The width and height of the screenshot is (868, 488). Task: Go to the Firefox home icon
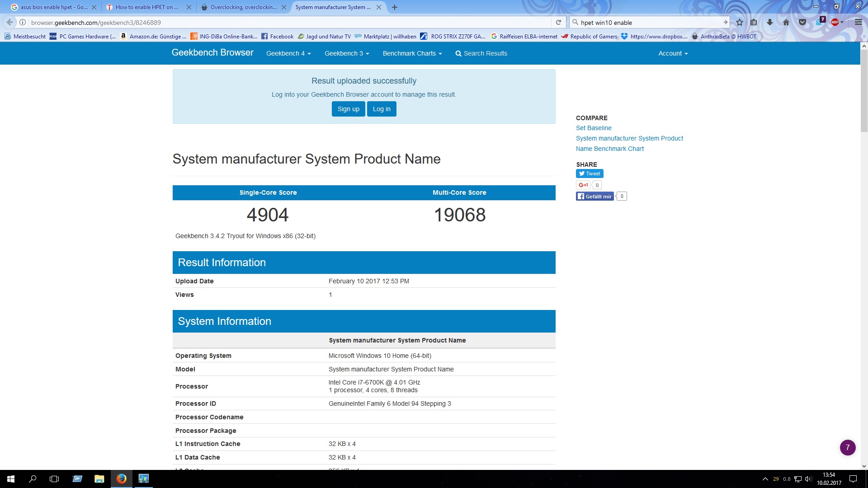coord(786,22)
